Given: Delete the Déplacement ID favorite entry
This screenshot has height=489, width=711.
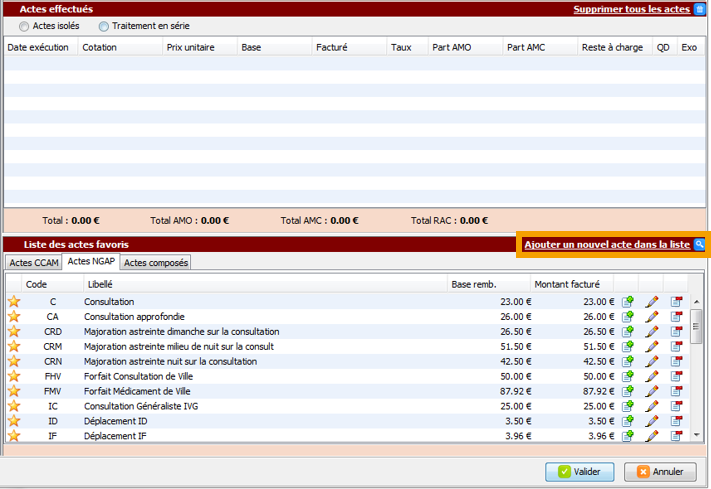Looking at the screenshot, I should pos(676,421).
